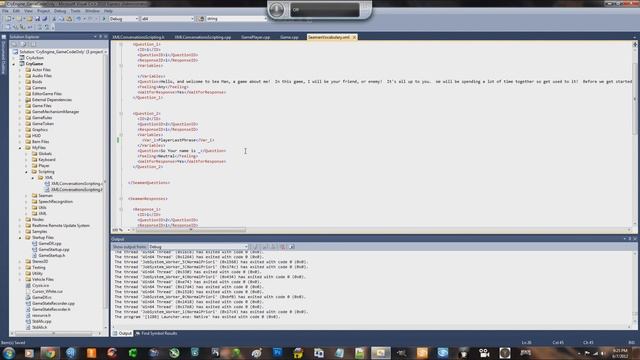Close the SeamanVocabulary.xml tab
The width and height of the screenshot is (640, 360).
(354, 37)
